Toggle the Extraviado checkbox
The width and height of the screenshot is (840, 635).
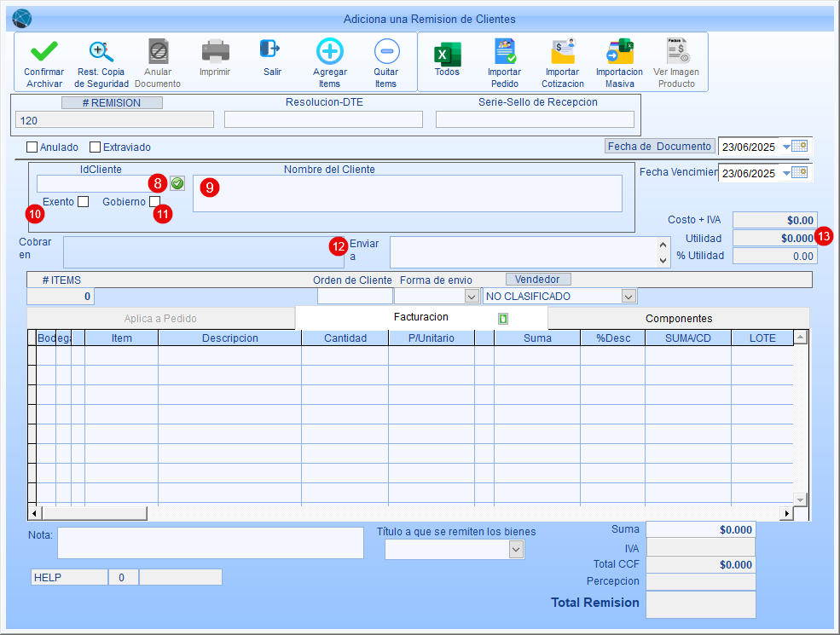[95, 147]
